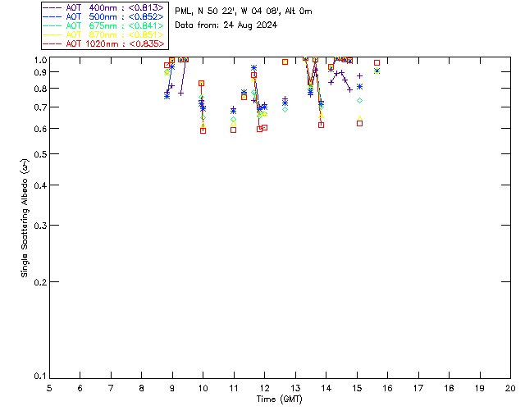This screenshot has height=420, width=525.
Task: Click the lowest red square at 10 GMT
Action: [x=203, y=130]
